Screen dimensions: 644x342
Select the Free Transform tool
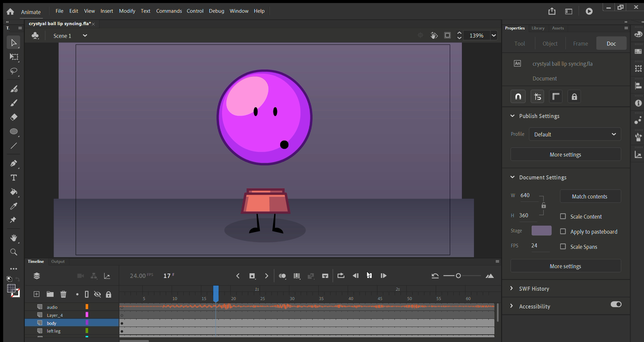(14, 57)
